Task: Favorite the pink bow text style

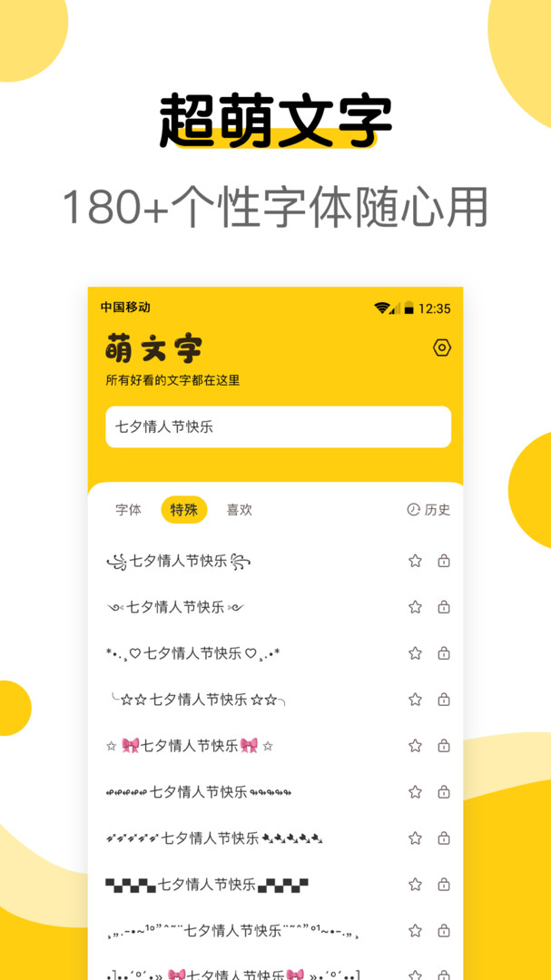Action: click(x=415, y=746)
